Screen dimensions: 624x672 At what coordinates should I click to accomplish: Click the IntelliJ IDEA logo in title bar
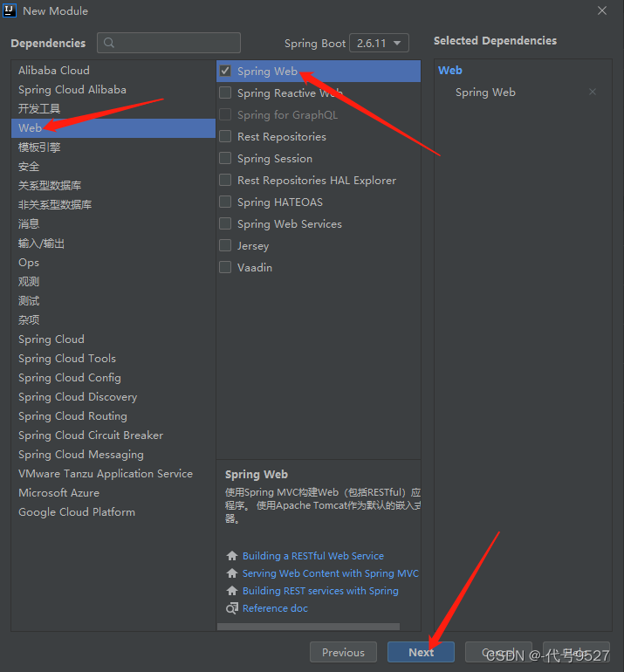(10, 10)
